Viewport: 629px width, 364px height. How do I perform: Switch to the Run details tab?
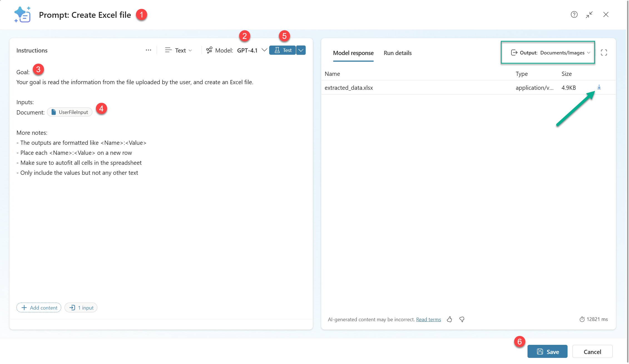pos(397,53)
